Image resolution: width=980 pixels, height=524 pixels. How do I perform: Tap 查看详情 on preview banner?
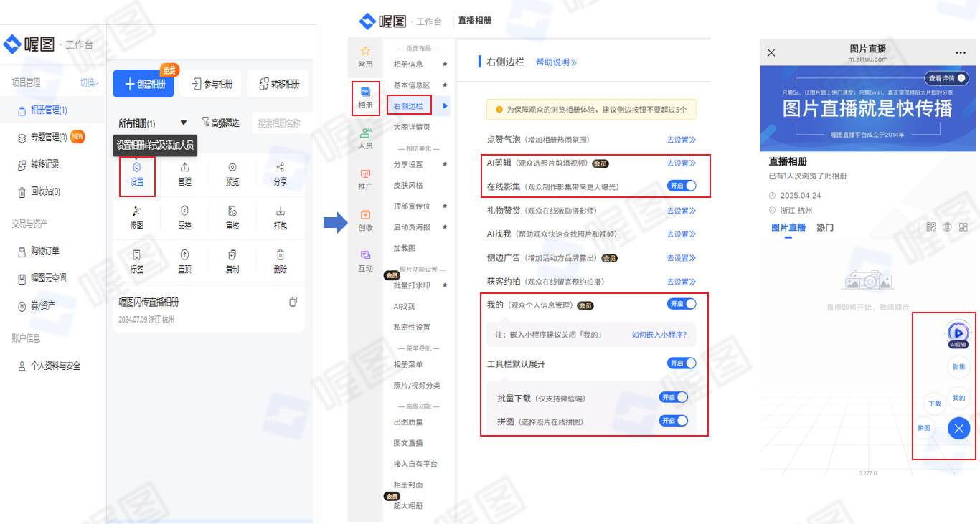946,78
